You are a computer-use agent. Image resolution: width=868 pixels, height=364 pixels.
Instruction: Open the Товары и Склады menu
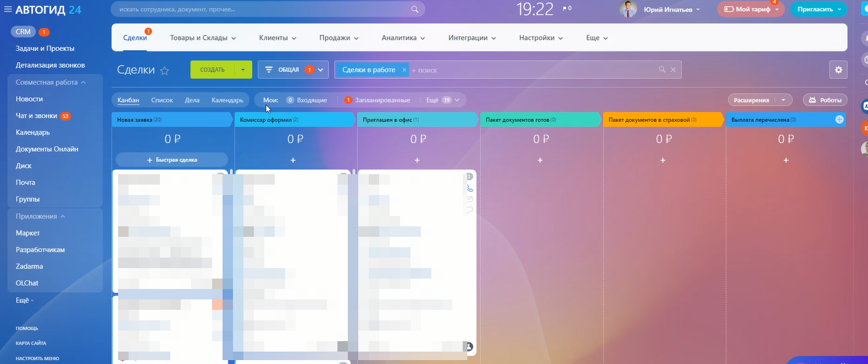[x=203, y=38]
